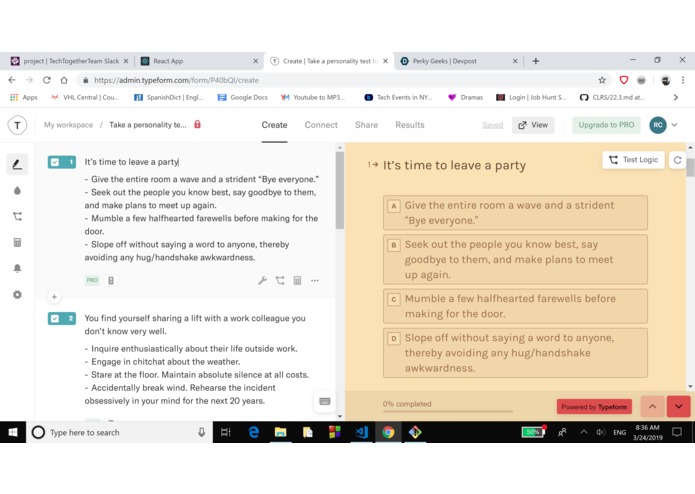The width and height of the screenshot is (695, 494).
Task: Go to browser home page
Action: [64, 80]
